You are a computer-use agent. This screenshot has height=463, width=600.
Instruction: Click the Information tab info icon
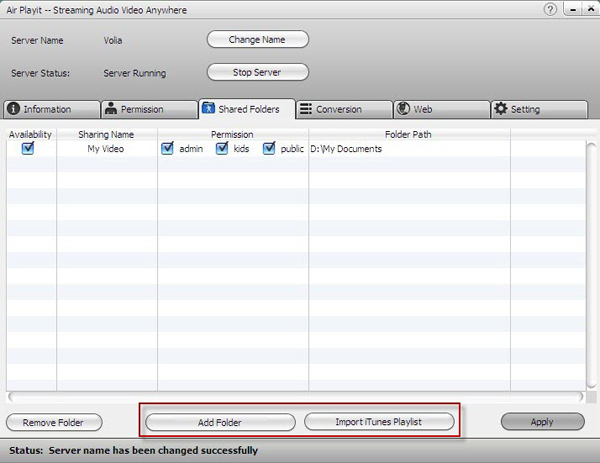[13, 109]
